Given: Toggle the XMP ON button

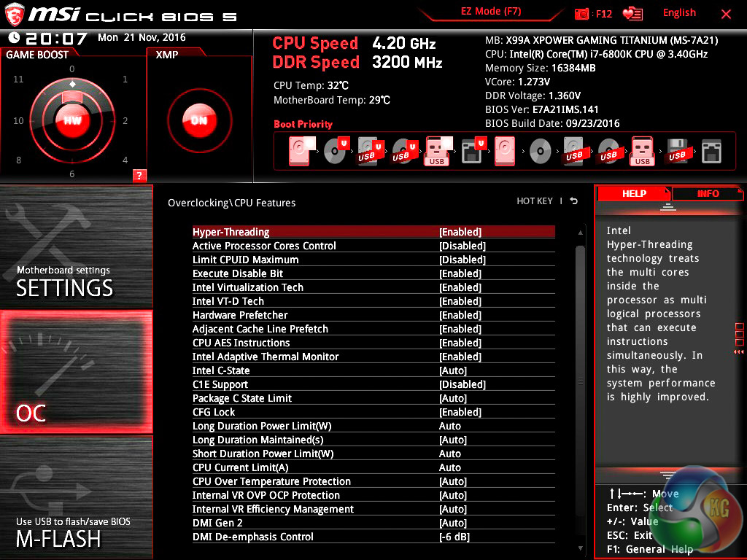Looking at the screenshot, I should pos(199,120).
